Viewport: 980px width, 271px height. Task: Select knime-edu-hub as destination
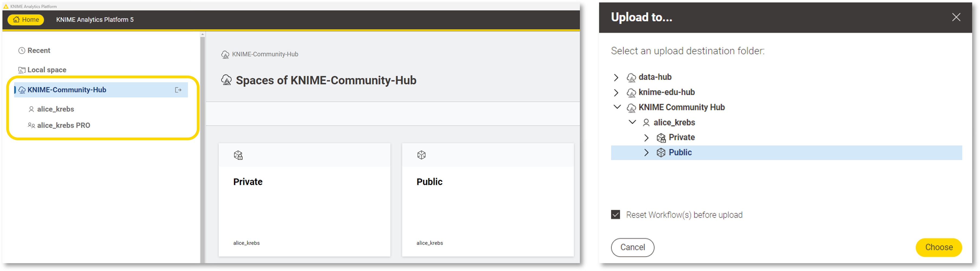(x=667, y=93)
